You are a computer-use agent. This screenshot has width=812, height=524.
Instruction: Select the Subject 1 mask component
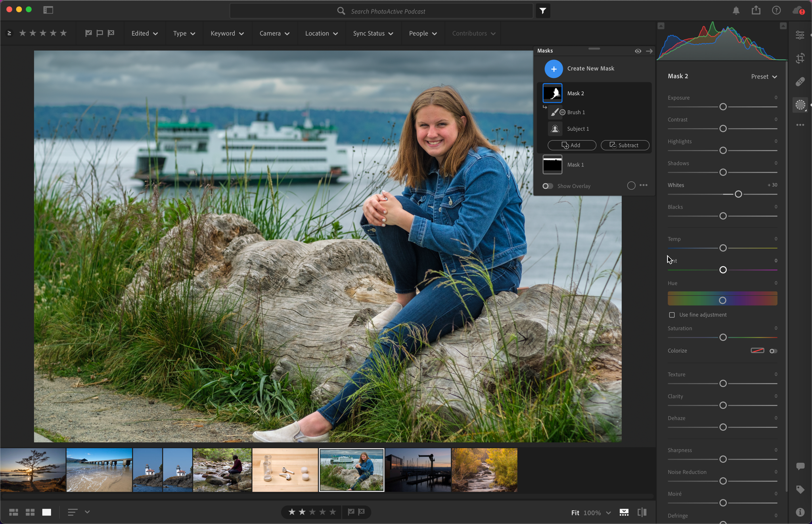click(578, 129)
